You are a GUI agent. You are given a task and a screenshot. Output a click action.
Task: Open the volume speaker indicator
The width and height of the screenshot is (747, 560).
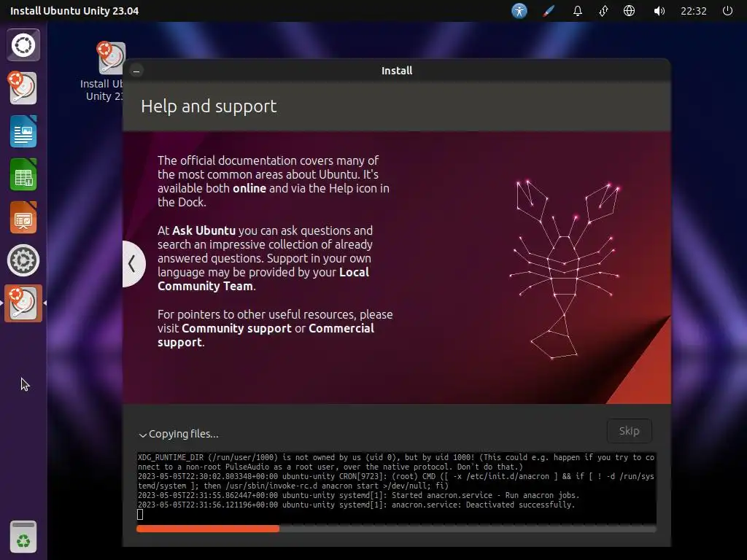pos(659,10)
